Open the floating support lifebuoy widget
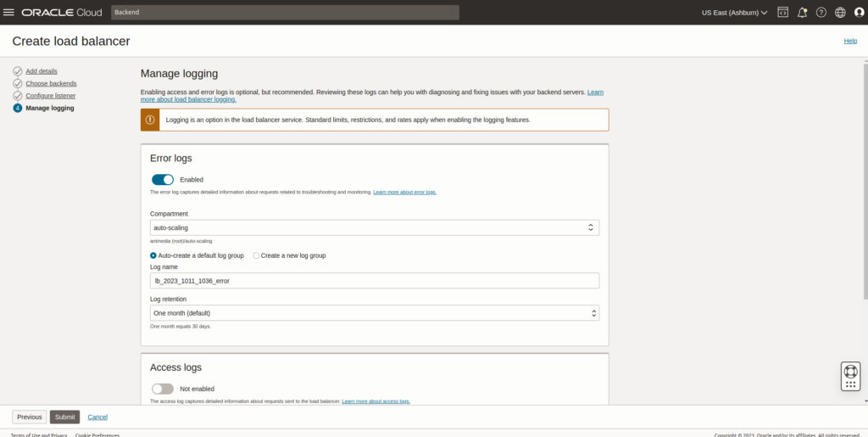 (x=850, y=377)
